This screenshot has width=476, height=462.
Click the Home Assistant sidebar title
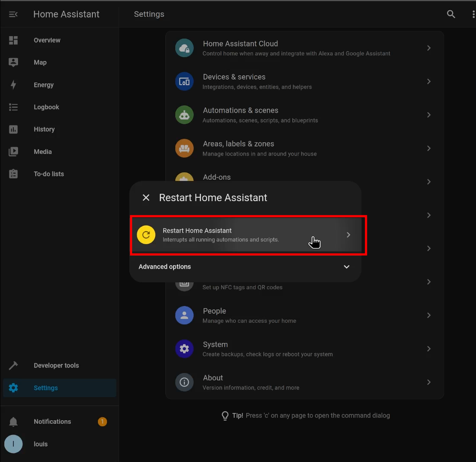66,14
